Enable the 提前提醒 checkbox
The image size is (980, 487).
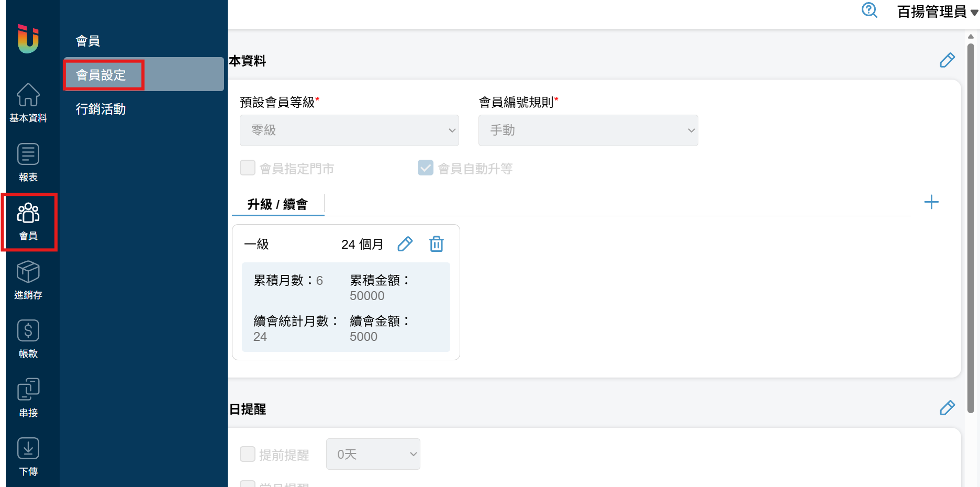pyautogui.click(x=248, y=454)
